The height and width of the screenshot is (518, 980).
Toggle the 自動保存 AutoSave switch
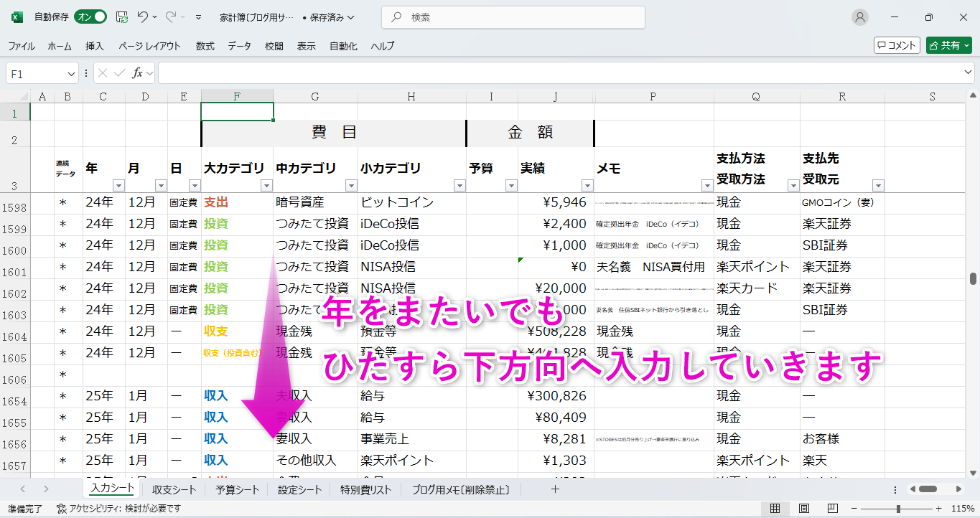coord(90,17)
